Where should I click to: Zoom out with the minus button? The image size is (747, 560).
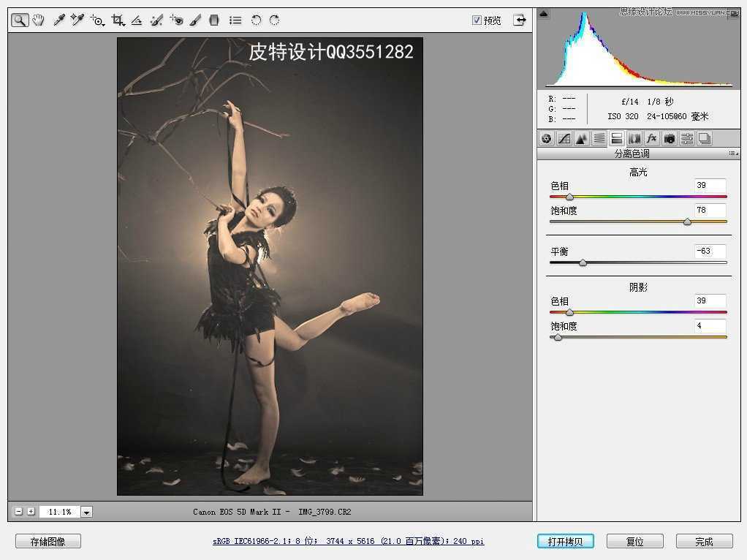click(x=18, y=512)
